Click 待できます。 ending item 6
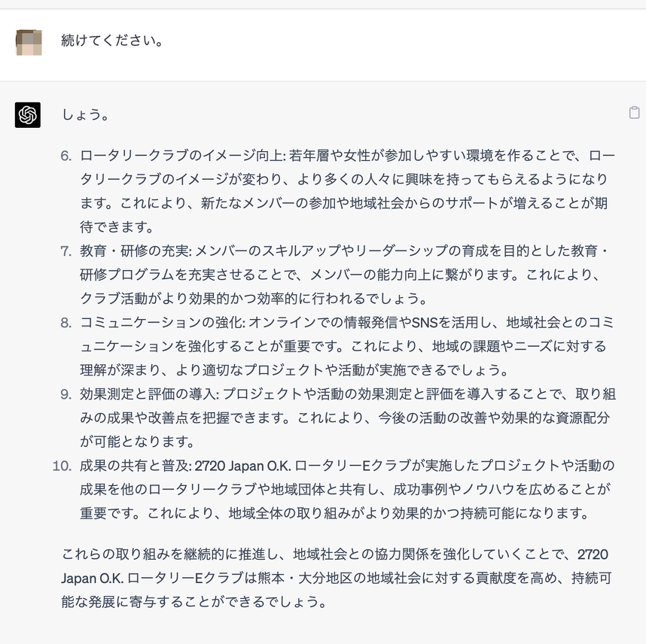The image size is (646, 644). tap(117, 226)
